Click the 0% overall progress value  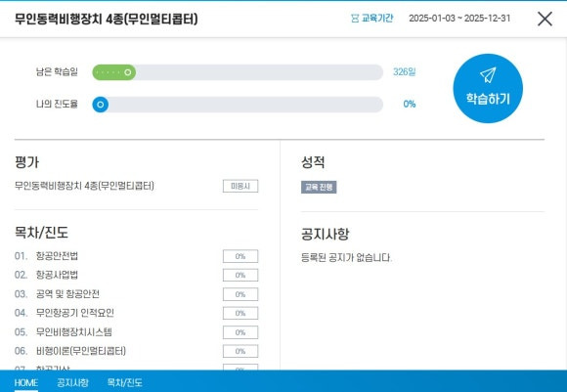pos(410,105)
